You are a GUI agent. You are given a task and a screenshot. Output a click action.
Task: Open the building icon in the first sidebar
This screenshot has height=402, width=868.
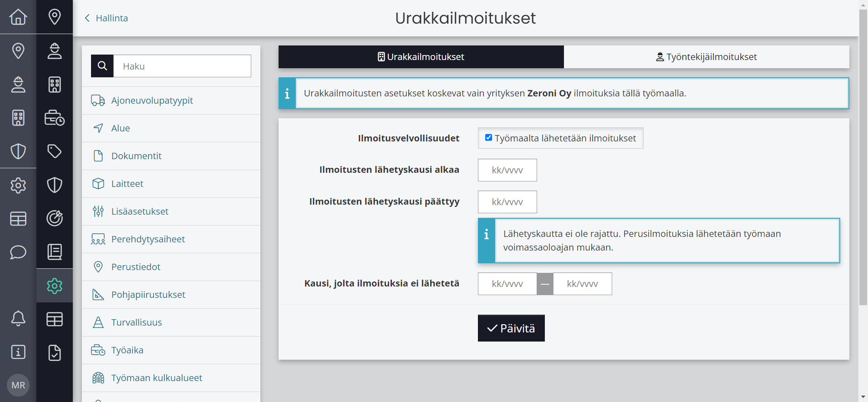pyautogui.click(x=18, y=118)
